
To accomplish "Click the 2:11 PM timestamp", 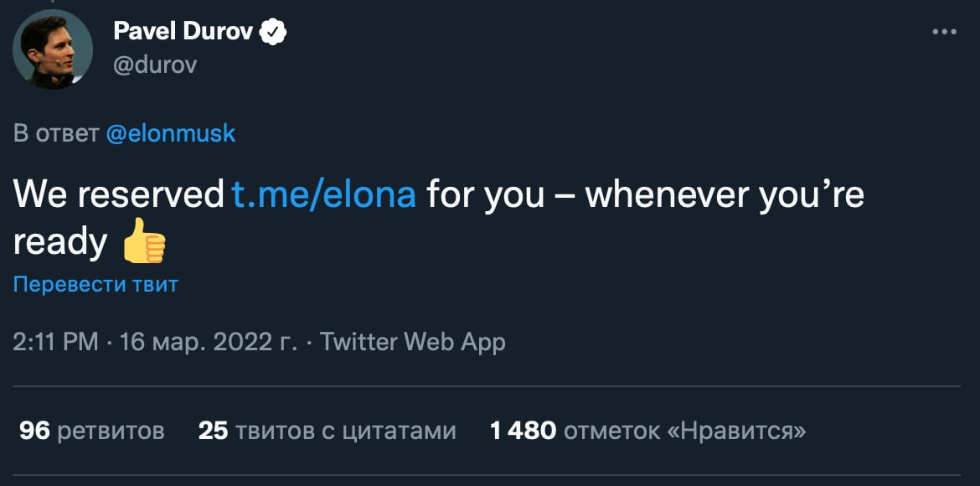I will tap(55, 342).
